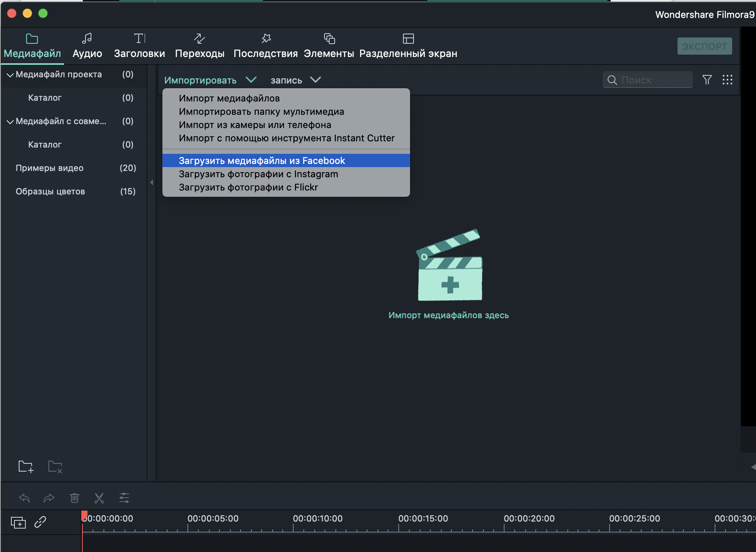Toggle the auto-link chain icon
Screen dimensions: 756x552
point(40,522)
